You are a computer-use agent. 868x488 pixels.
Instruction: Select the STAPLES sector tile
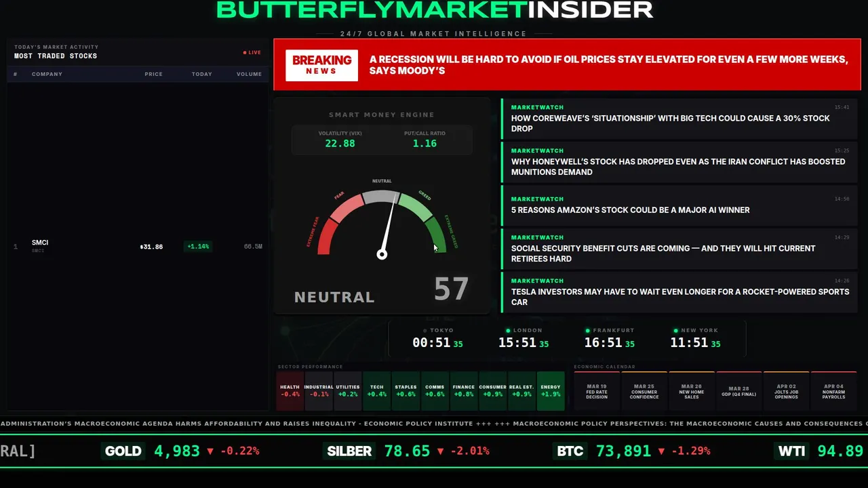pos(406,391)
